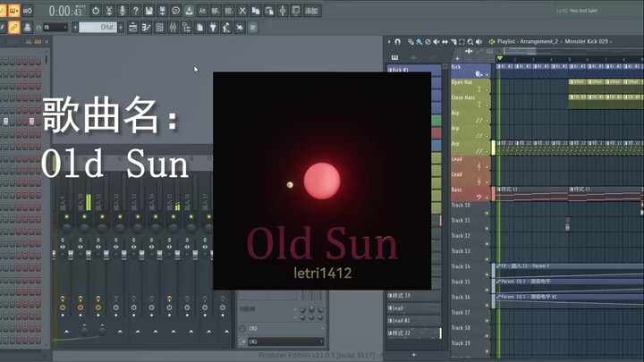Image resolution: width=644 pixels, height=362 pixels.
Task: Open the Mixer view icon
Action: coord(173,28)
